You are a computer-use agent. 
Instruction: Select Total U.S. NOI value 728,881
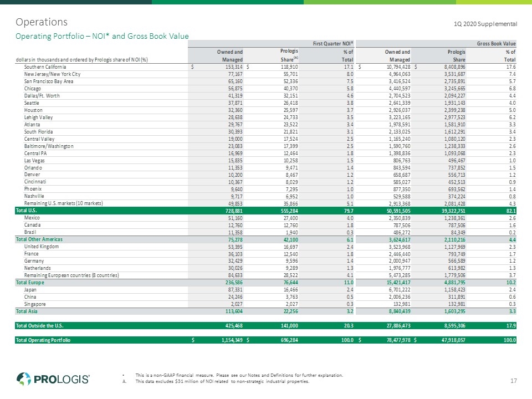coord(234,211)
